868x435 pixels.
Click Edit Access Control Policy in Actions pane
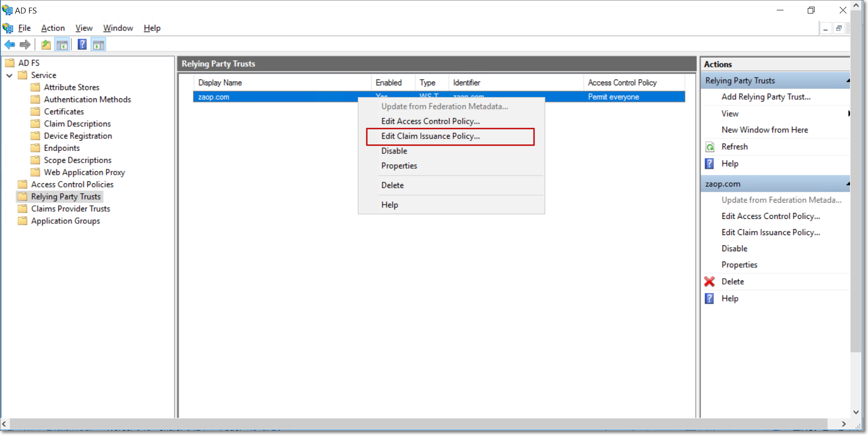(x=770, y=217)
